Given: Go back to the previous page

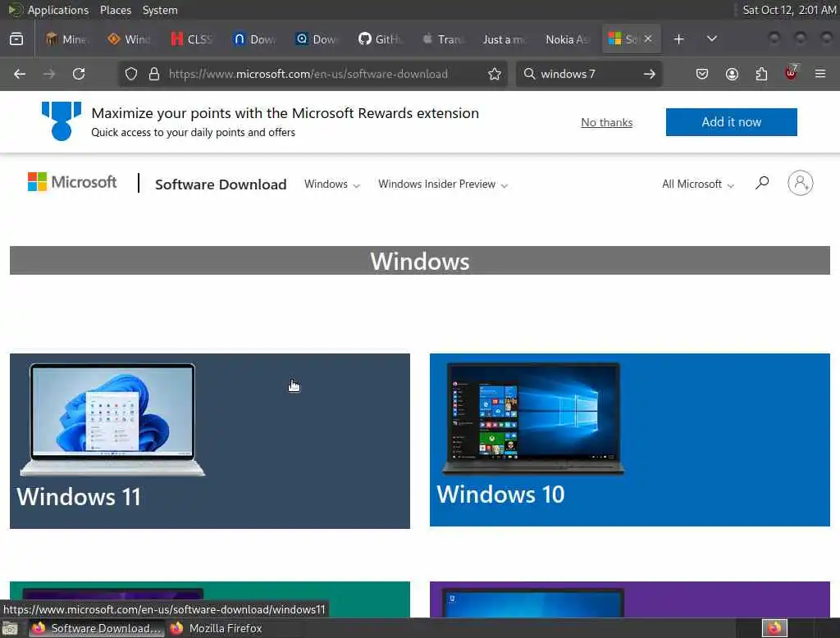Looking at the screenshot, I should click(x=20, y=74).
